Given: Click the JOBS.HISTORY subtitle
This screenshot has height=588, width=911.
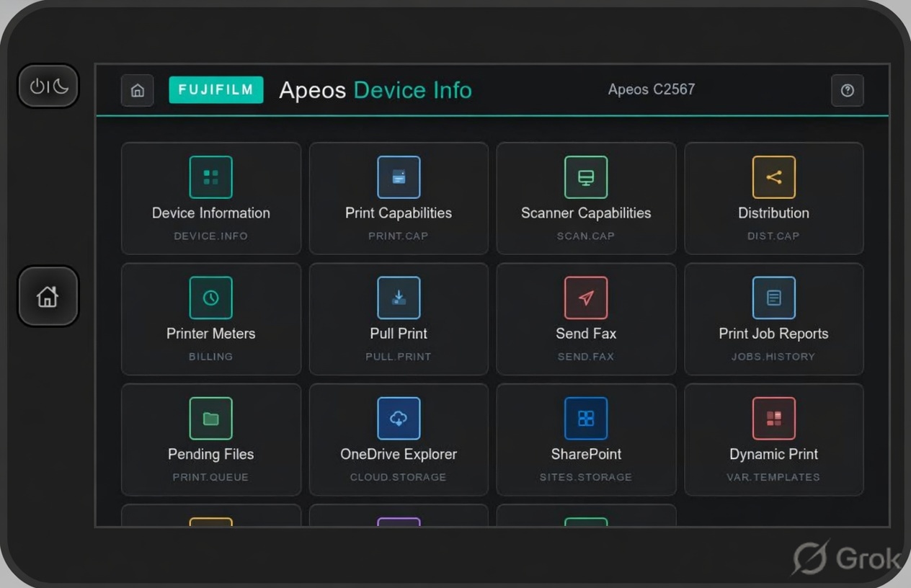Looking at the screenshot, I should (x=774, y=356).
